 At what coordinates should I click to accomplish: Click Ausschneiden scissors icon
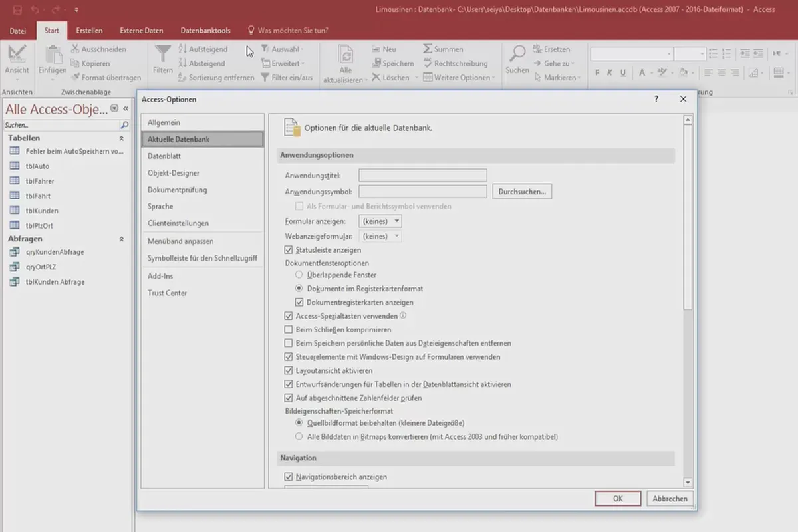pos(75,49)
